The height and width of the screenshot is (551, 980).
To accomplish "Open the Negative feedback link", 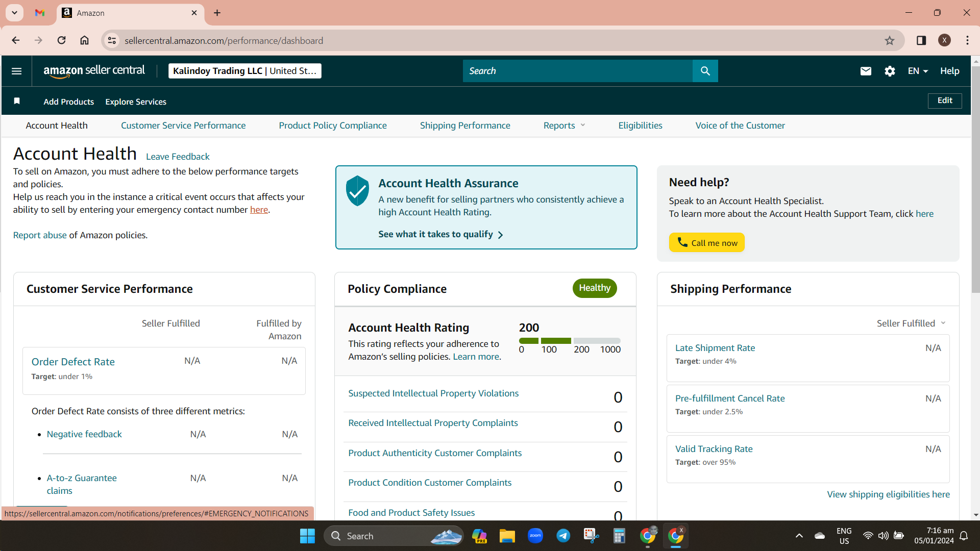I will pos(84,434).
